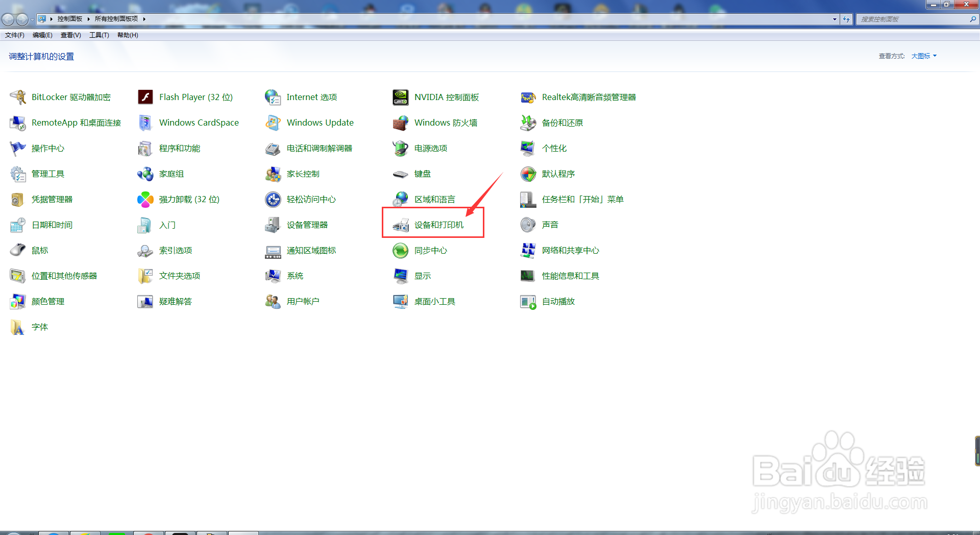The image size is (980, 535).
Task: Open the 日期和时间 calendar icon
Action: pyautogui.click(x=18, y=225)
